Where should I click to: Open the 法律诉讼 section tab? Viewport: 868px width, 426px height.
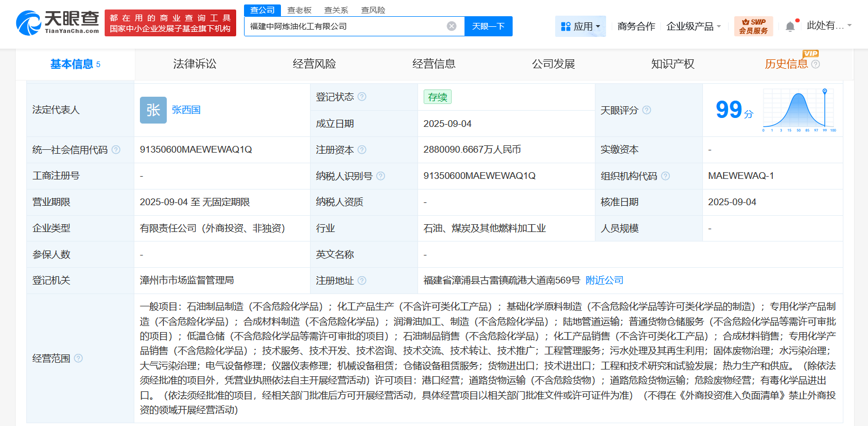click(x=195, y=64)
